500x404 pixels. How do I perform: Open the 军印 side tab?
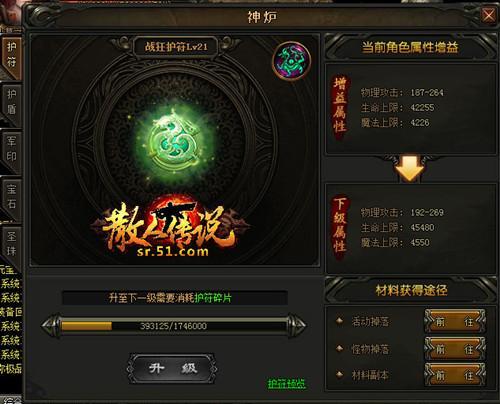point(11,150)
